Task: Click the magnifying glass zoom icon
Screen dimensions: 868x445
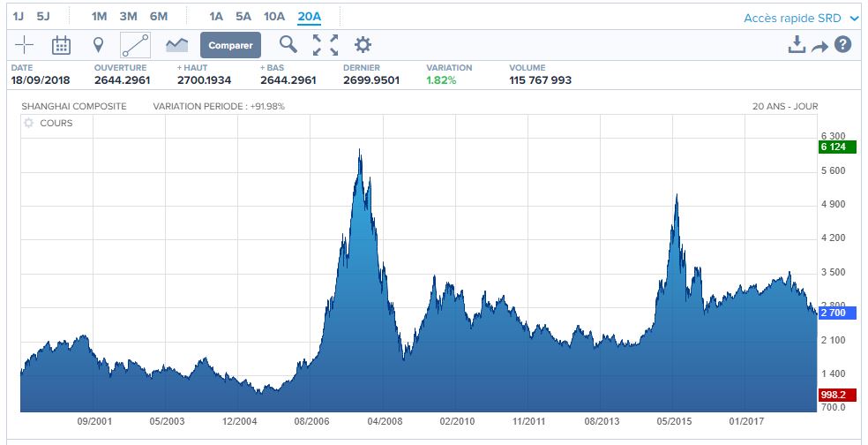Action: pyautogui.click(x=288, y=45)
